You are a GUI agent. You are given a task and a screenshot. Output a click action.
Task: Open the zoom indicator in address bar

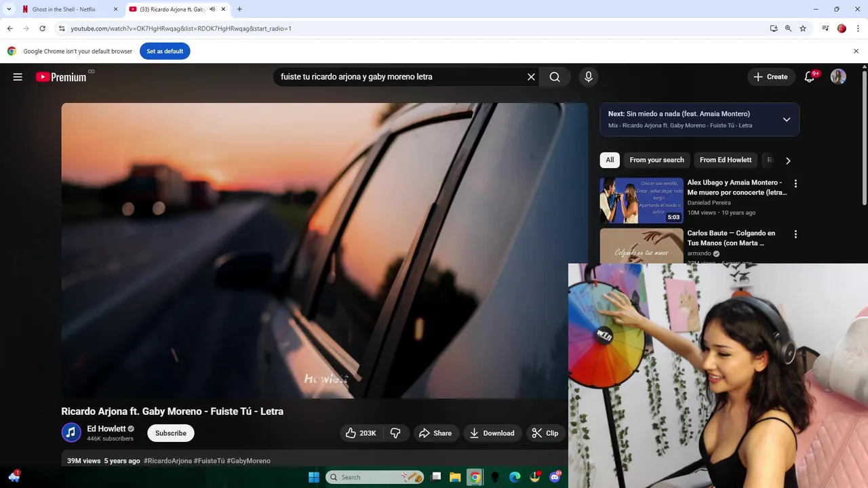tap(788, 28)
